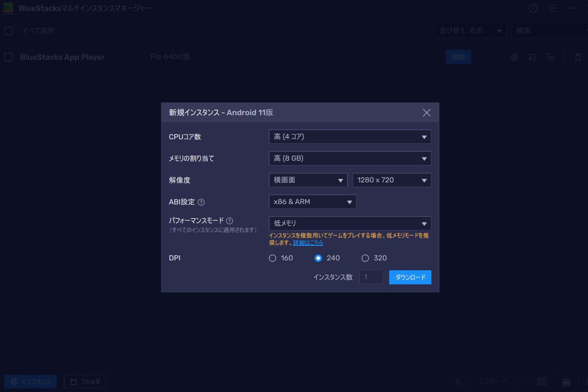588x392 pixels.
Task: Select the 240 DPI radio button
Action: coord(318,258)
